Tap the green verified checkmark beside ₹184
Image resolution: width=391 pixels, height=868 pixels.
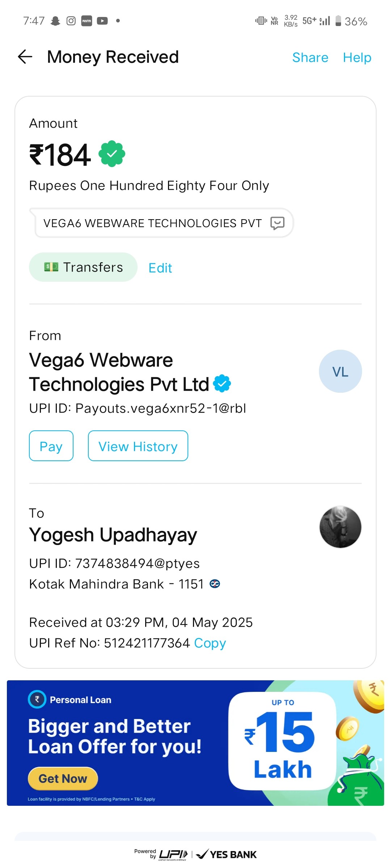click(112, 154)
